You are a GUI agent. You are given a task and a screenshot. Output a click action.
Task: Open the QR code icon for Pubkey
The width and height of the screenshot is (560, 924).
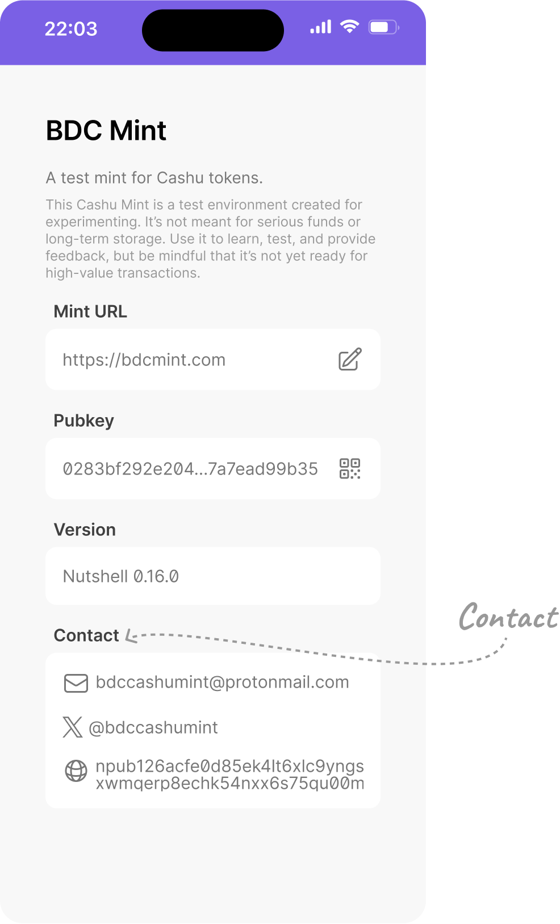[350, 469]
